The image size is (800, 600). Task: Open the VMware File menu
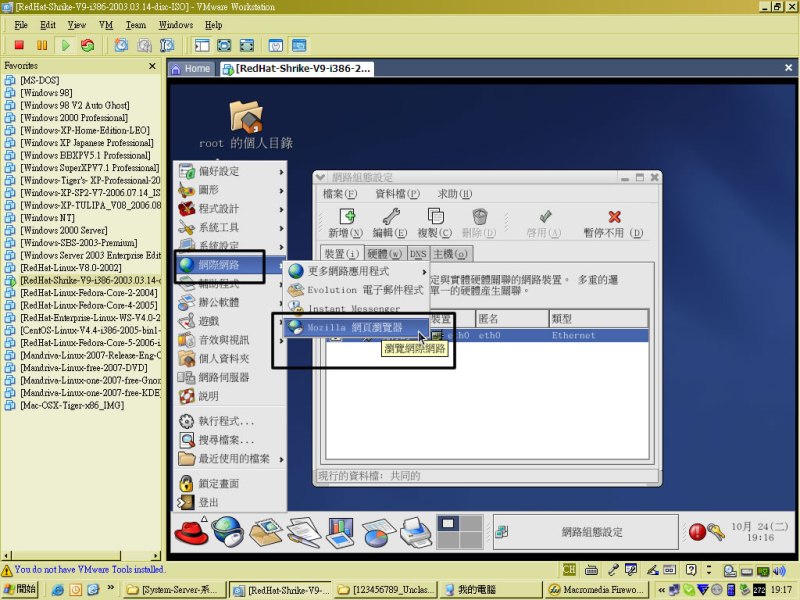coord(21,25)
